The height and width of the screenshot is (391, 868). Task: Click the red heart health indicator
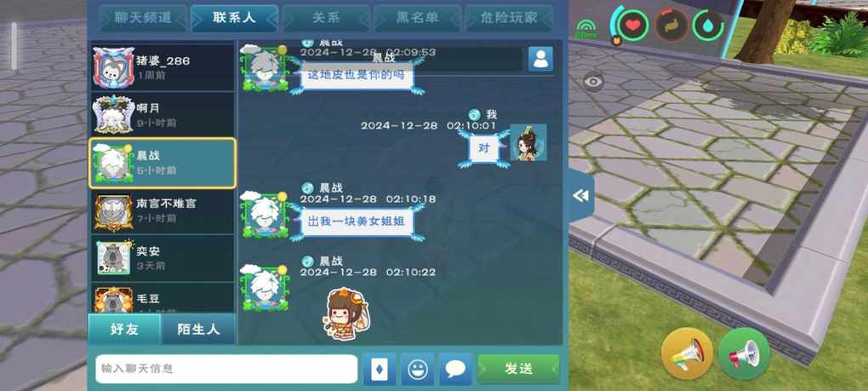(633, 25)
